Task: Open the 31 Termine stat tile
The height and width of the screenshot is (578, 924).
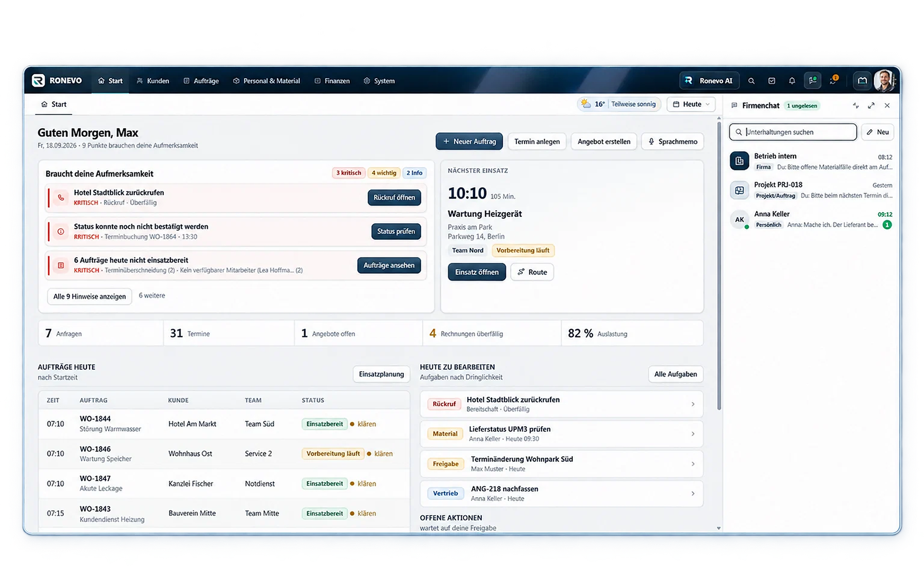Action: pyautogui.click(x=229, y=333)
